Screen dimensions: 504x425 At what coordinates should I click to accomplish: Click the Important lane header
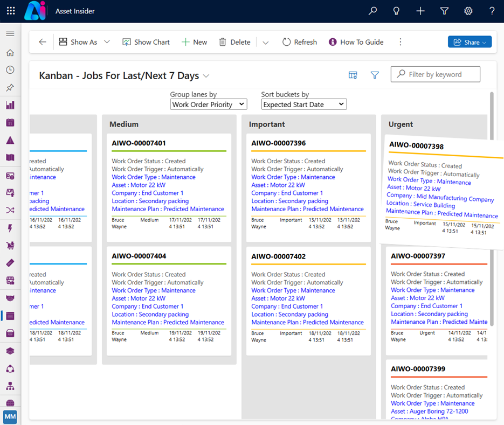(267, 124)
